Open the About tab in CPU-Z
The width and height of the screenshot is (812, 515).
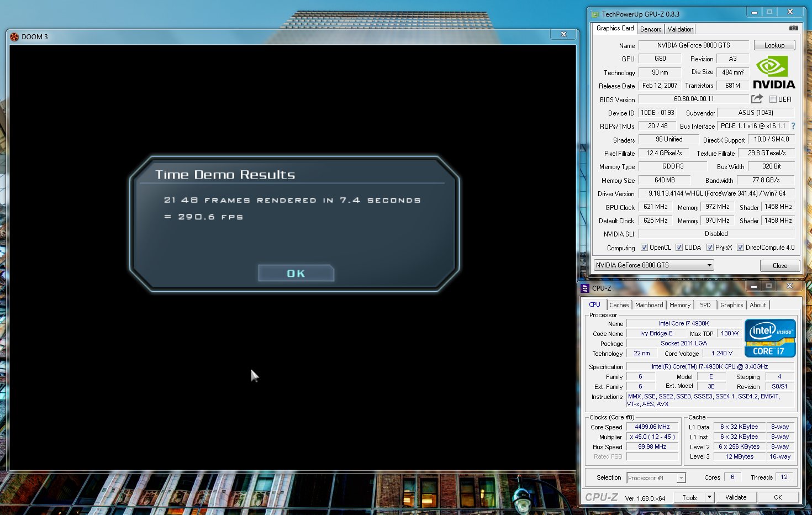(758, 305)
